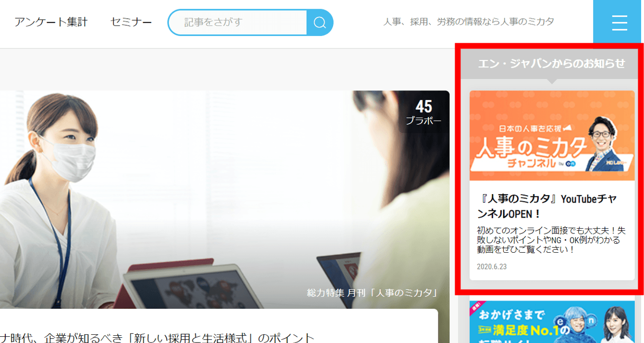Click the 2020.6.23 date on the announcement card

(x=492, y=267)
